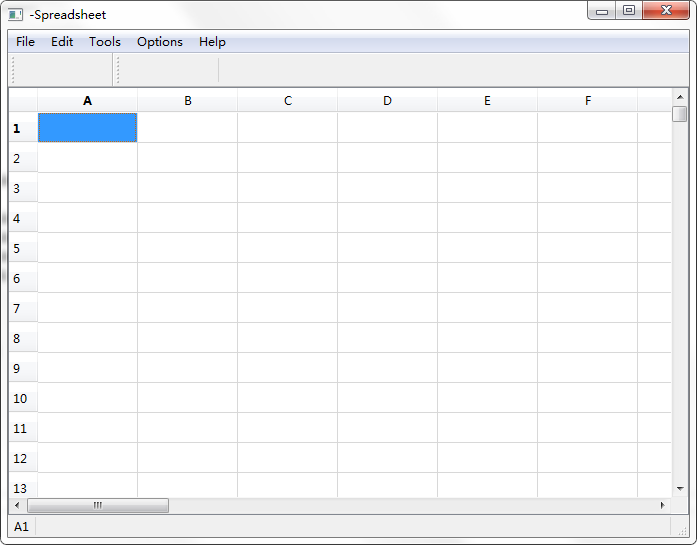Click the horizontal scrollbar right arrow

tap(663, 505)
